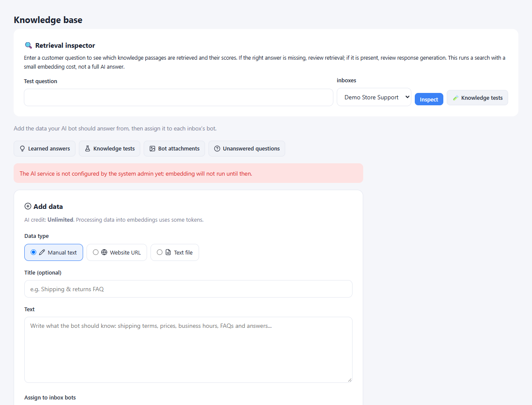Image resolution: width=532 pixels, height=405 pixels.
Task: Click the AI service not configured warning text
Action: pos(136,174)
